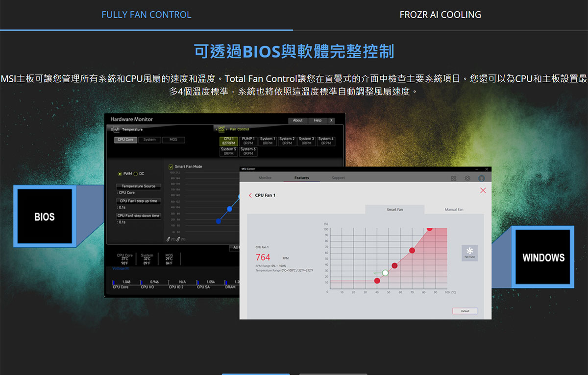Switch to the FROZR AI COOLING tab
This screenshot has width=588, height=375.
click(x=440, y=15)
